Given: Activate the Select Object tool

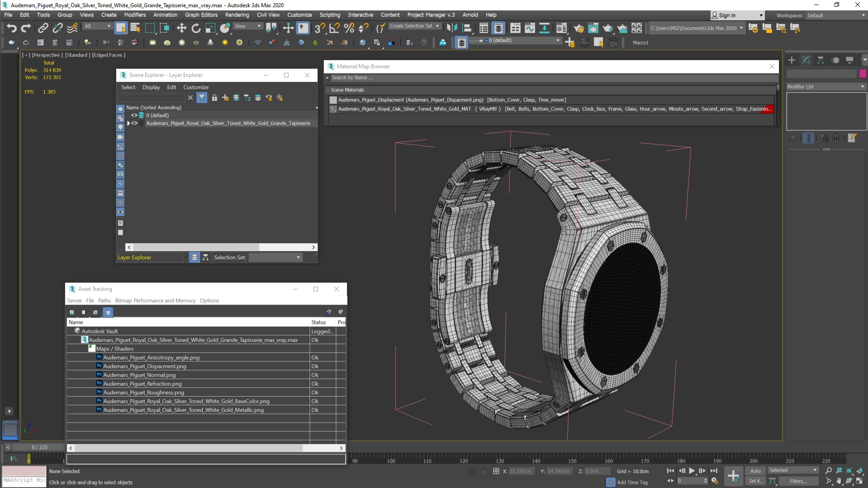Looking at the screenshot, I should (121, 28).
